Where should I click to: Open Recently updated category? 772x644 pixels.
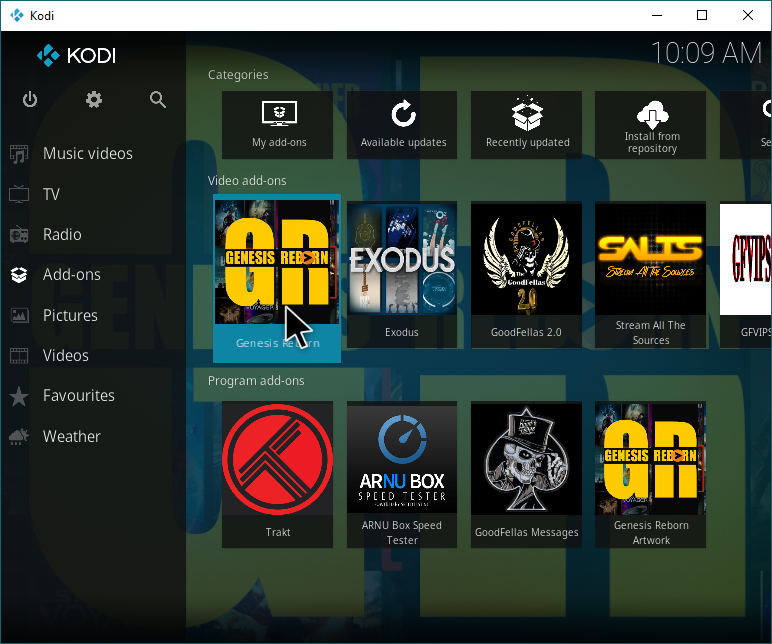tap(526, 125)
